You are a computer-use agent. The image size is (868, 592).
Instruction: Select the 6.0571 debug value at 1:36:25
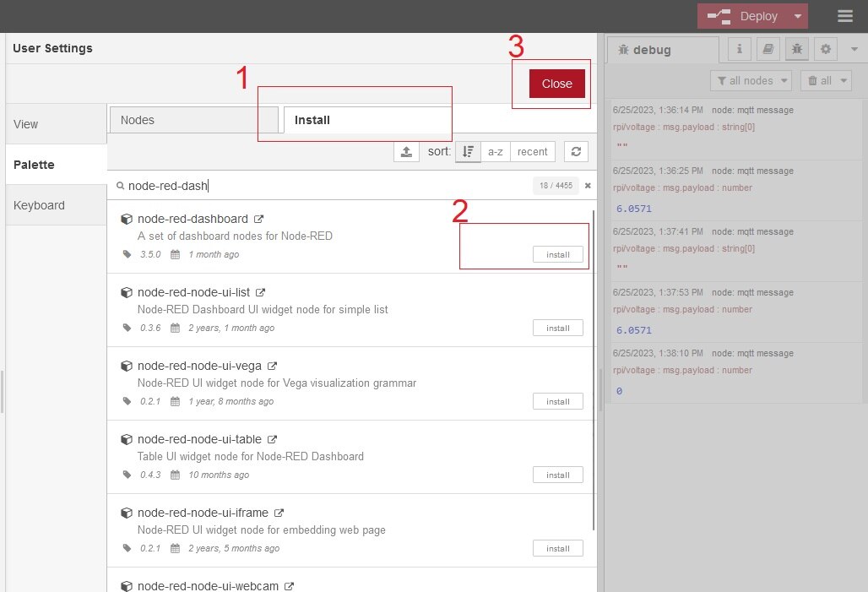click(x=634, y=209)
